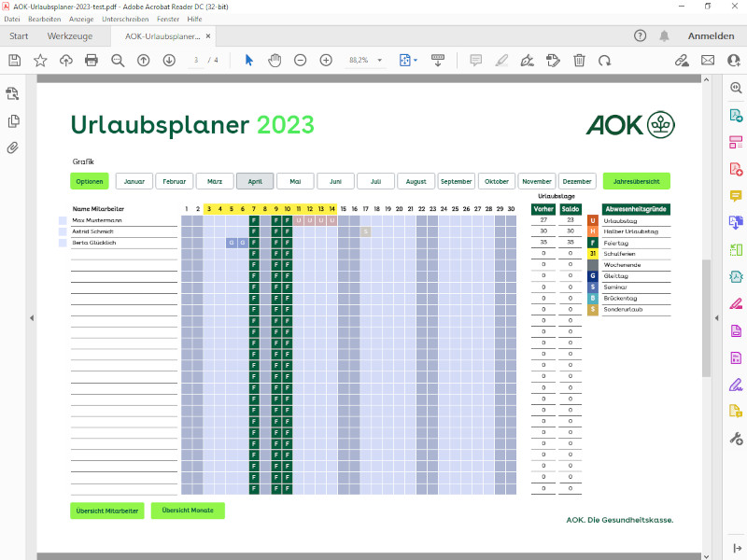This screenshot has height=560, width=747.
Task: Click the sticky note comment icon in toolbar
Action: pos(475,61)
